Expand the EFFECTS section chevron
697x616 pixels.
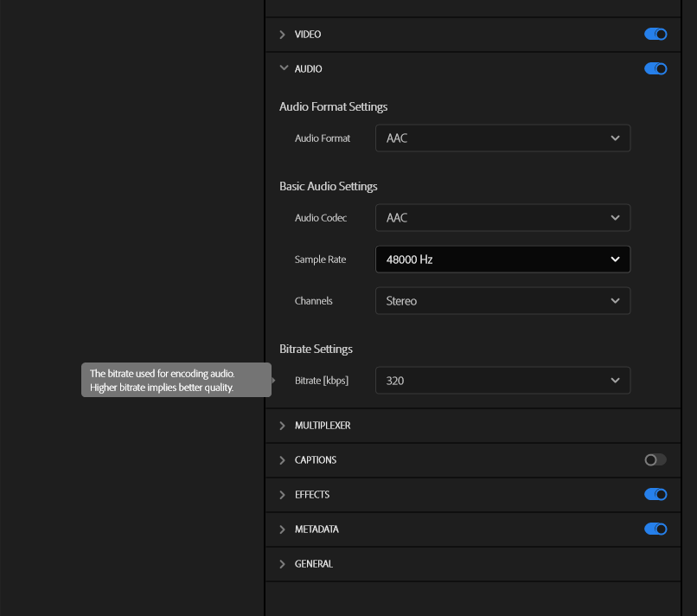click(x=283, y=495)
